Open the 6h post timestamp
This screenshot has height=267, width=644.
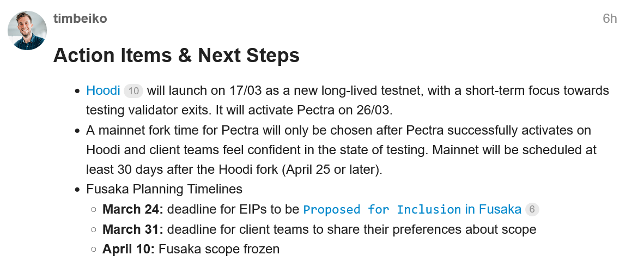(x=609, y=19)
